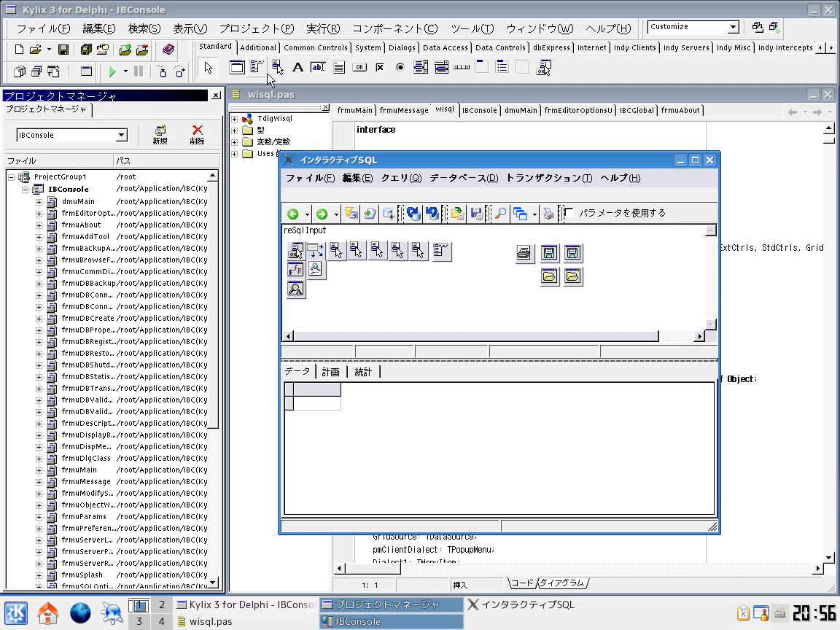Click the printer icon in SQL toolbar
840x630 pixels.
coord(548,214)
